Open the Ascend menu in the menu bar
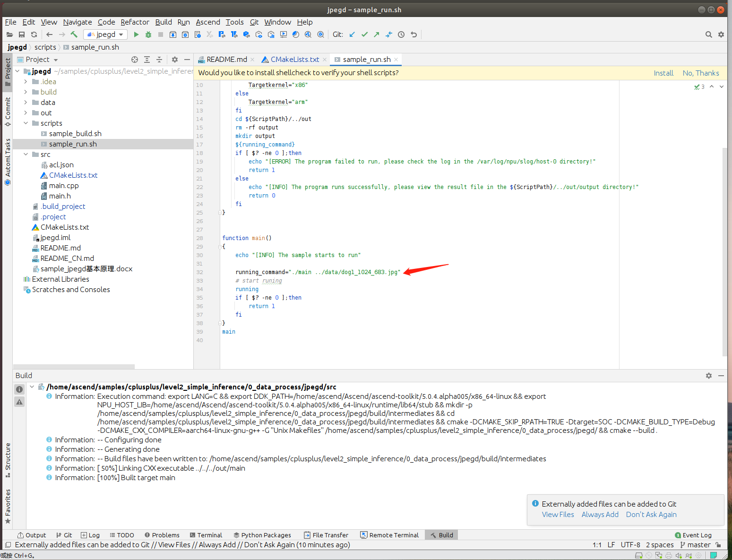 pos(208,22)
